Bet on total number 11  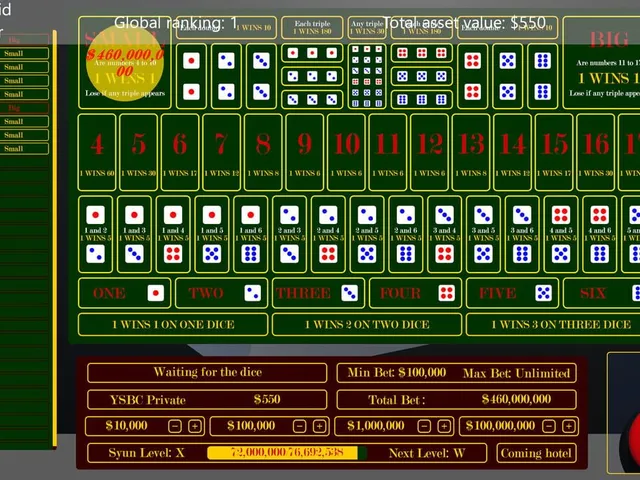388,152
